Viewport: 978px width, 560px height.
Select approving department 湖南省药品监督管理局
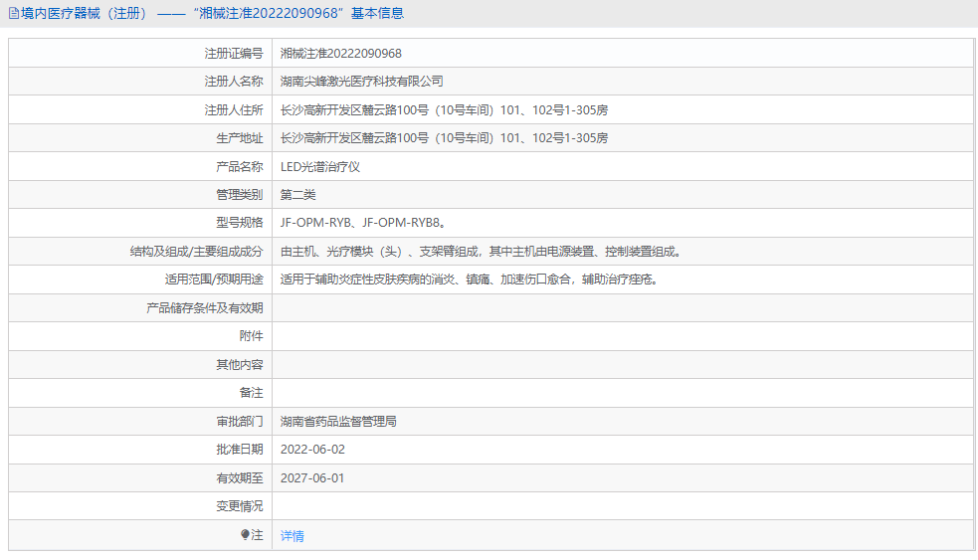coord(338,422)
